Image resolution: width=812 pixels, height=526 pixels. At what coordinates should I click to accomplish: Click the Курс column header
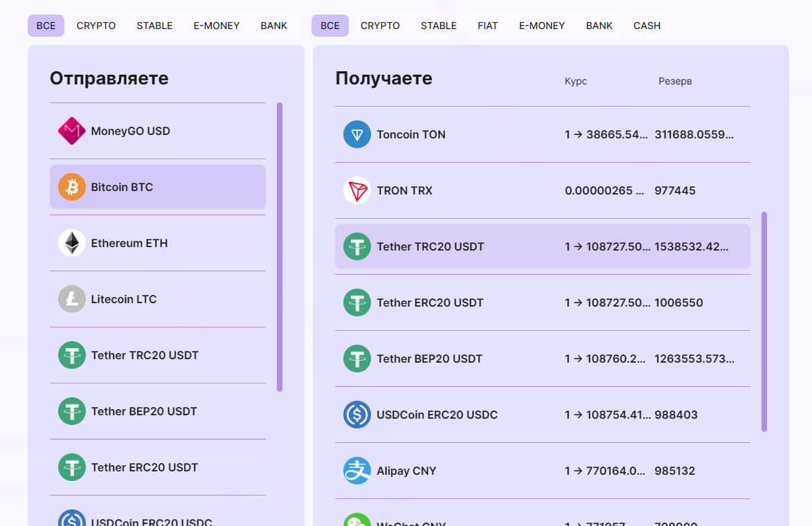pyautogui.click(x=576, y=81)
